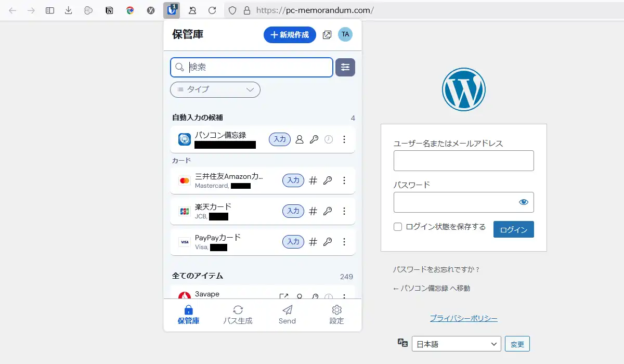Copy card number icon for PayPayカード
Image resolution: width=624 pixels, height=364 pixels.
pyautogui.click(x=313, y=242)
